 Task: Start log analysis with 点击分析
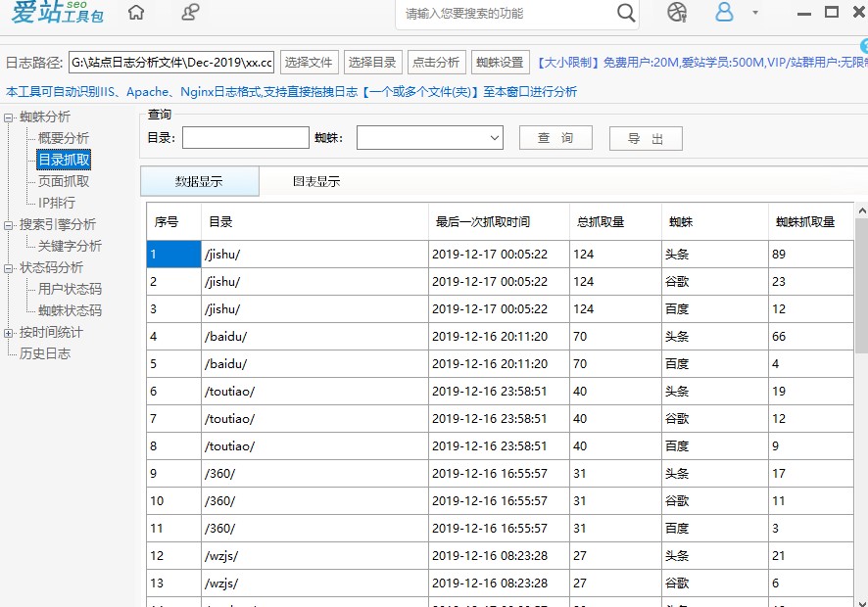tap(437, 61)
